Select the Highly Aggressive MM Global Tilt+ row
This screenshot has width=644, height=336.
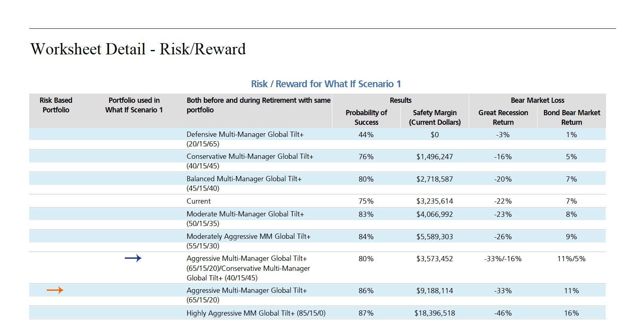click(256, 313)
